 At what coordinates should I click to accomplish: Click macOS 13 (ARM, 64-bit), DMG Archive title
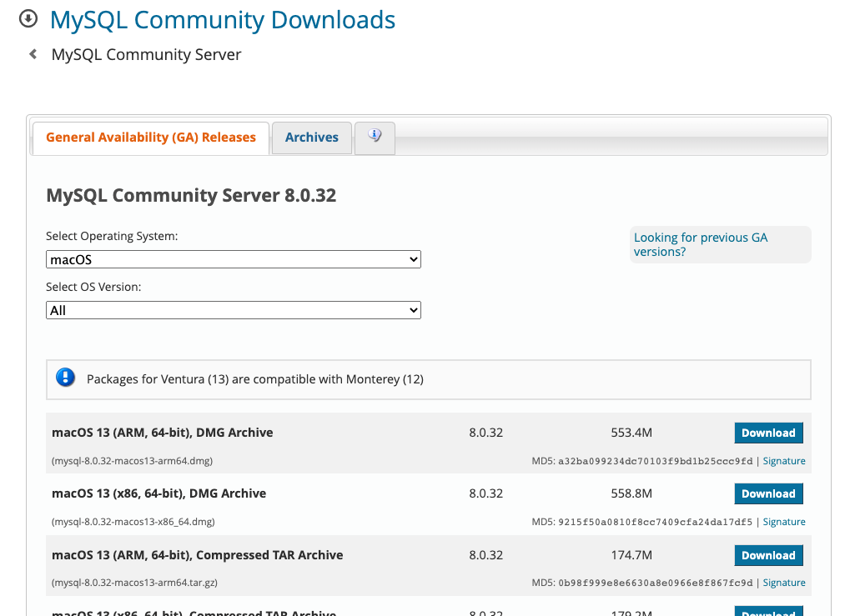pyautogui.click(x=162, y=433)
